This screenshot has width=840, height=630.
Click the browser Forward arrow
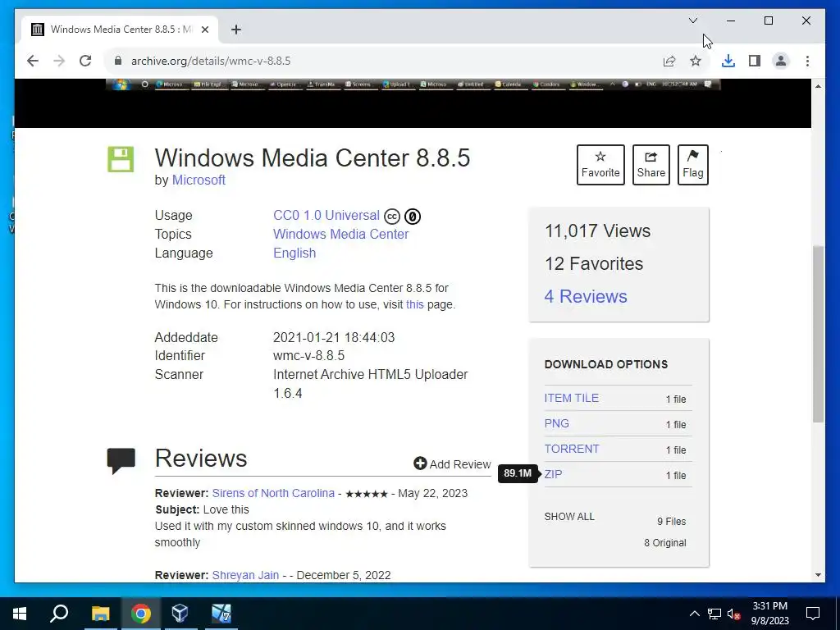pos(59,61)
